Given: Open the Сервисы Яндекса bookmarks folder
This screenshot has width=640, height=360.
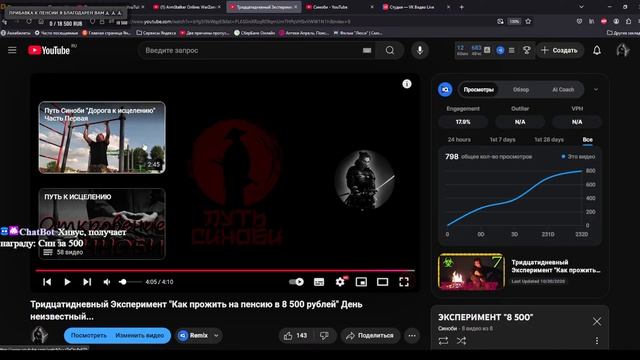Looking at the screenshot, I should 156,33.
